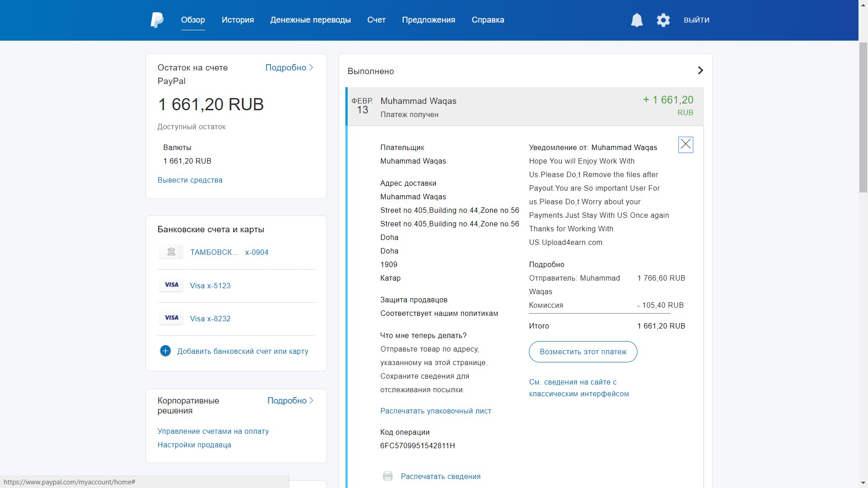Viewport: 868px width, 488px height.
Task: Click the Комиссия - 105,40 RUB value
Action: (x=660, y=305)
